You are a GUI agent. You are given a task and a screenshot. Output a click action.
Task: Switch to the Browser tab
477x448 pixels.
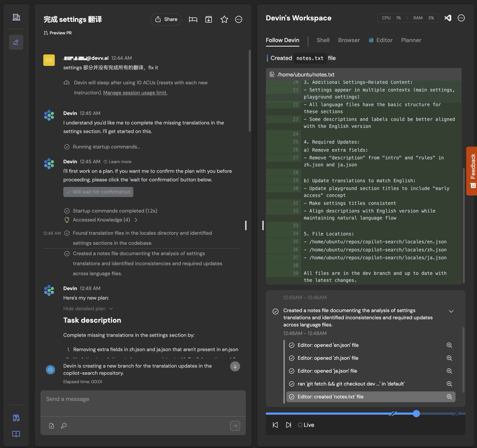(349, 40)
